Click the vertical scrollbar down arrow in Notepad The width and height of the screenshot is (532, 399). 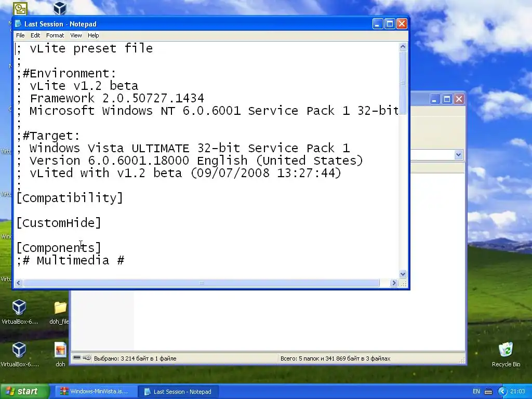pyautogui.click(x=403, y=274)
